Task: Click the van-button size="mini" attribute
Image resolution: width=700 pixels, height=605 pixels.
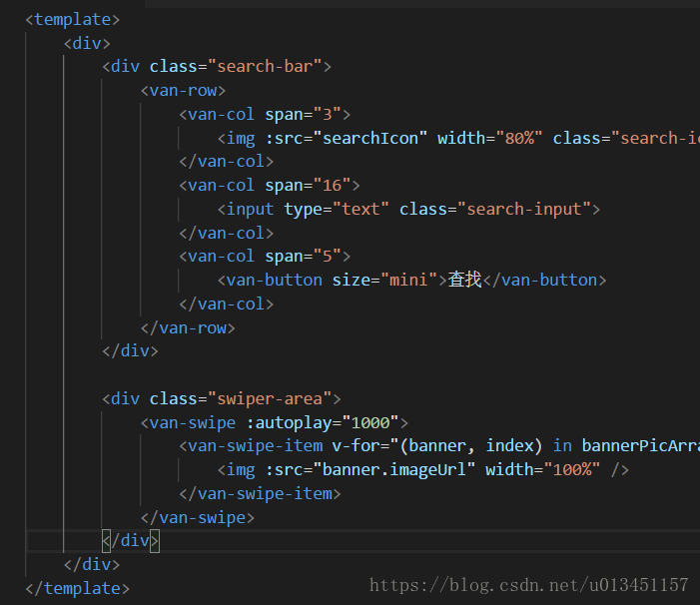Action: [384, 281]
